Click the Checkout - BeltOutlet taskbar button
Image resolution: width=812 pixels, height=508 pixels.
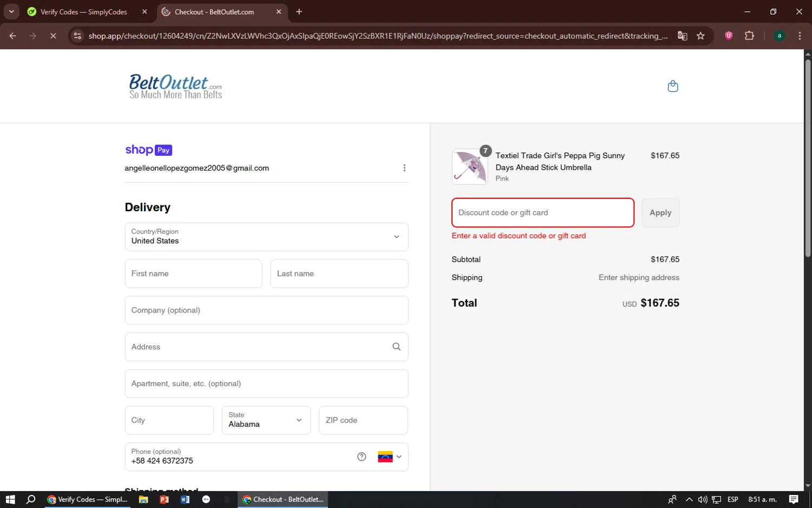[x=283, y=499]
